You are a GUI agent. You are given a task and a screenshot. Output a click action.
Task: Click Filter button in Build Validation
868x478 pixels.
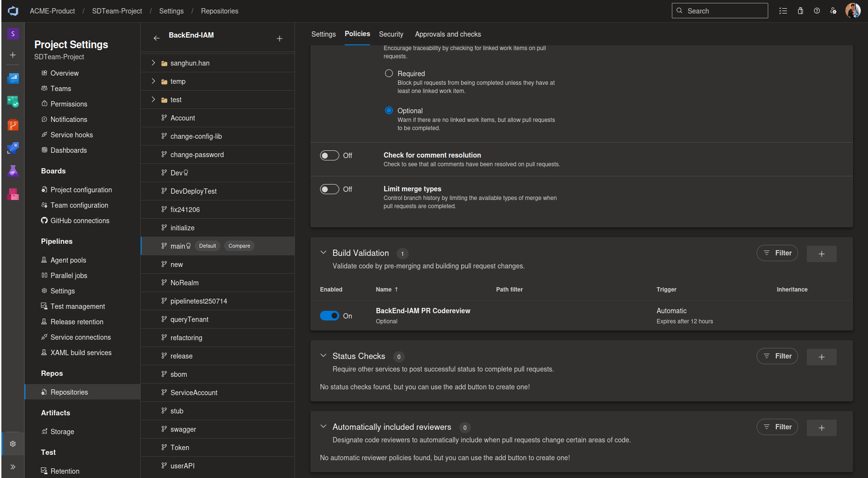click(777, 253)
